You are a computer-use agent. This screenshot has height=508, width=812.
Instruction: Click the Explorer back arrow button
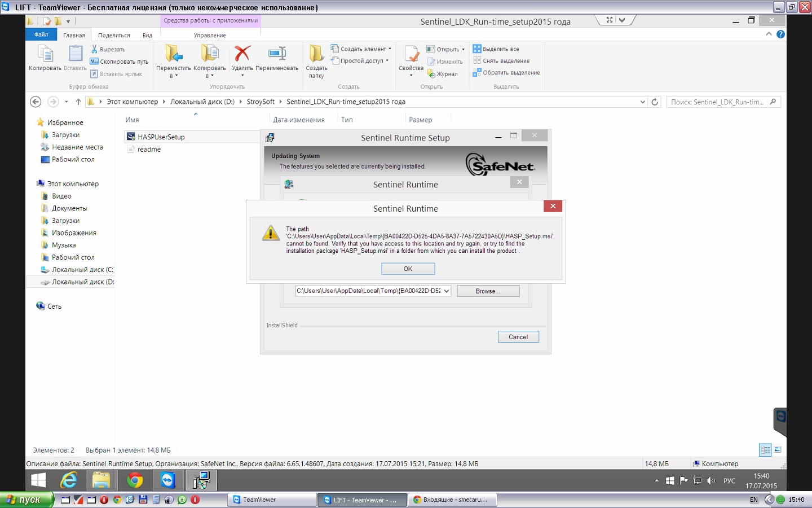click(x=36, y=102)
